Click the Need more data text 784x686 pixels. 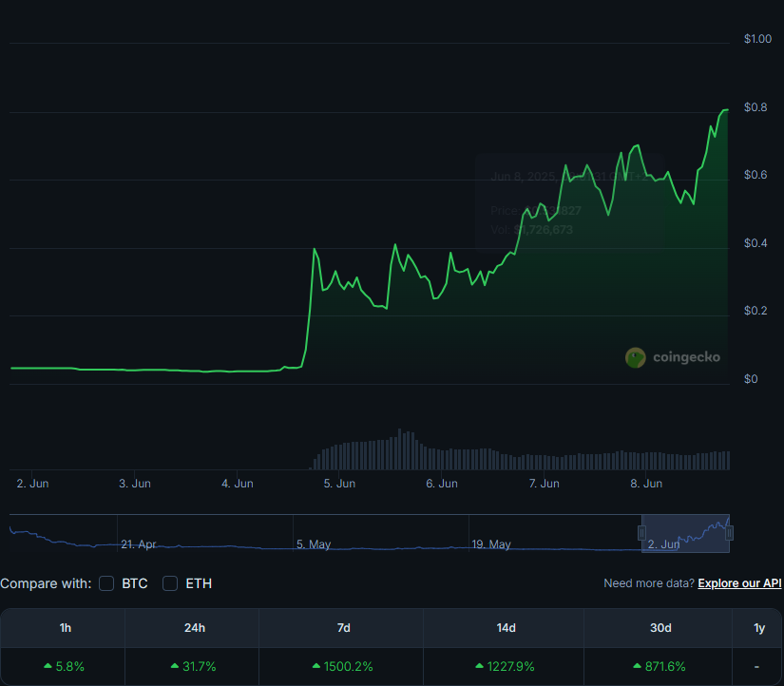pyautogui.click(x=647, y=583)
